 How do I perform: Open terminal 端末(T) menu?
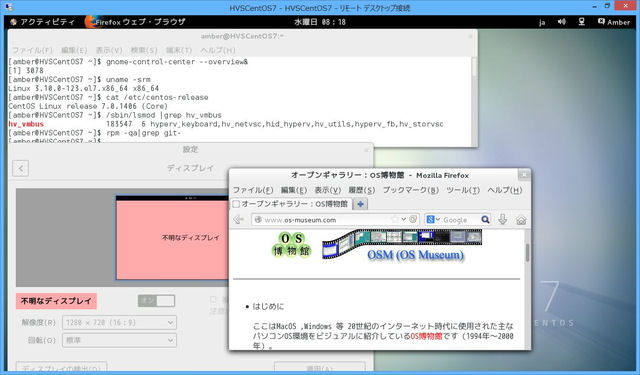tap(179, 50)
